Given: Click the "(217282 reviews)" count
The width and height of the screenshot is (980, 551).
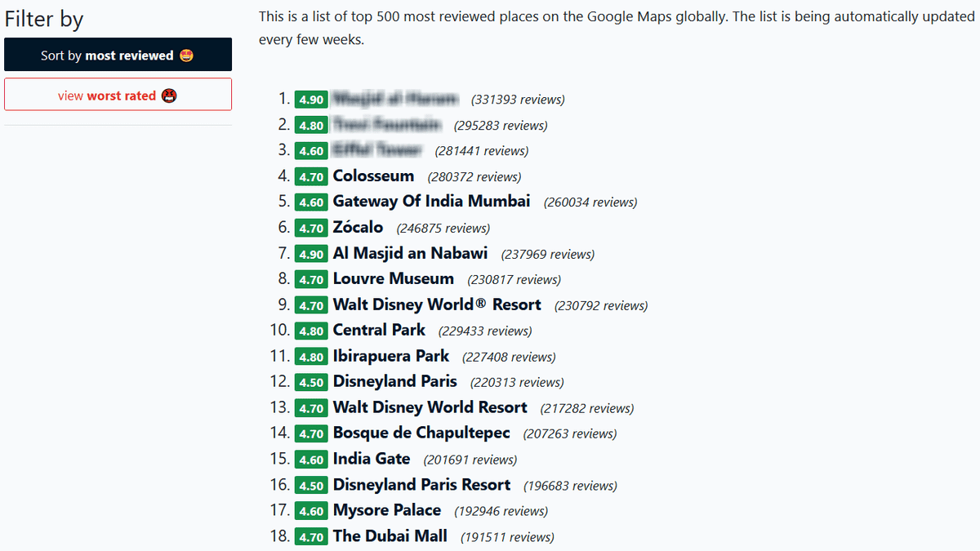Looking at the screenshot, I should coord(587,408).
